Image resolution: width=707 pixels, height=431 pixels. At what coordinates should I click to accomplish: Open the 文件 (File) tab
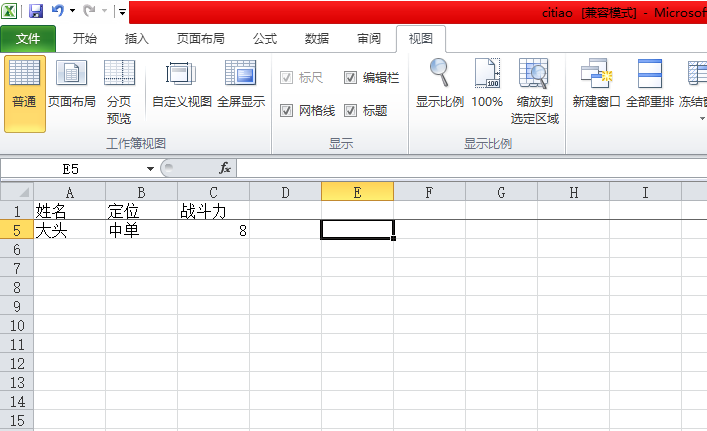tap(28, 39)
